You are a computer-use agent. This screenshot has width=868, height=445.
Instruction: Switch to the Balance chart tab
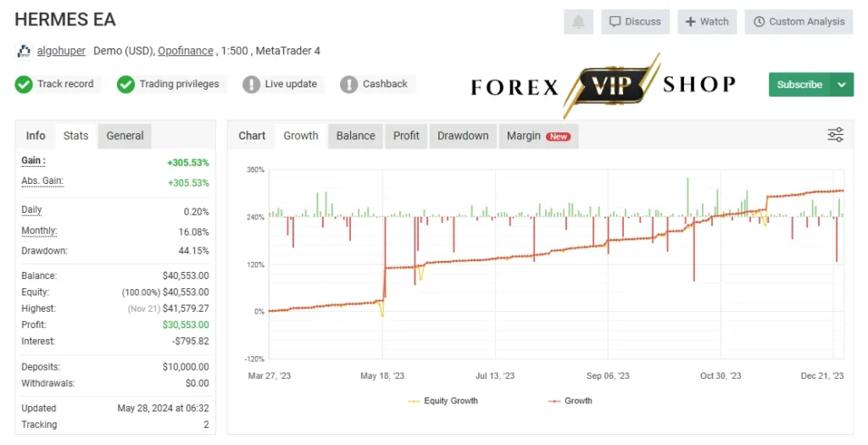coord(355,136)
